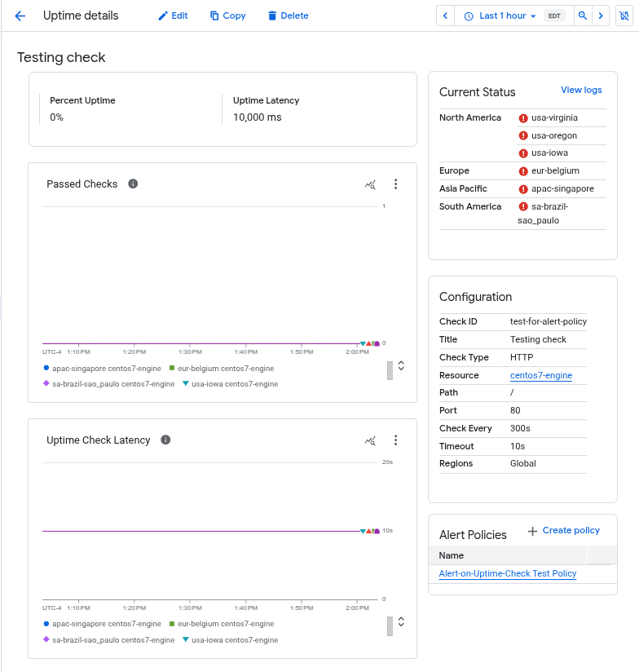This screenshot has height=672, width=639.
Task: Expand the Uptime Check Latency legend chevron
Action: [x=400, y=621]
